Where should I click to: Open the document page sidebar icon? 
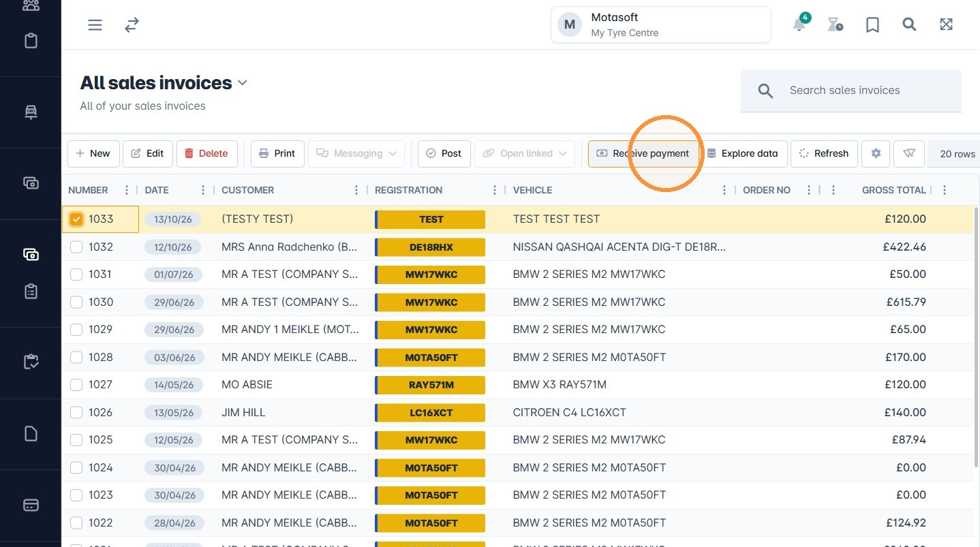tap(31, 433)
